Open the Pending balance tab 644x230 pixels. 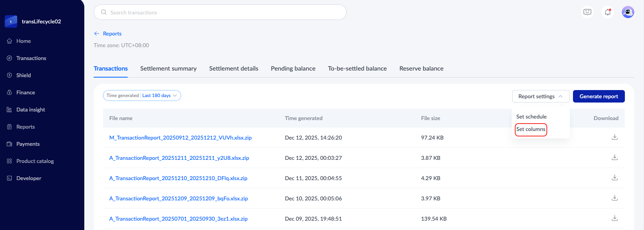click(293, 69)
